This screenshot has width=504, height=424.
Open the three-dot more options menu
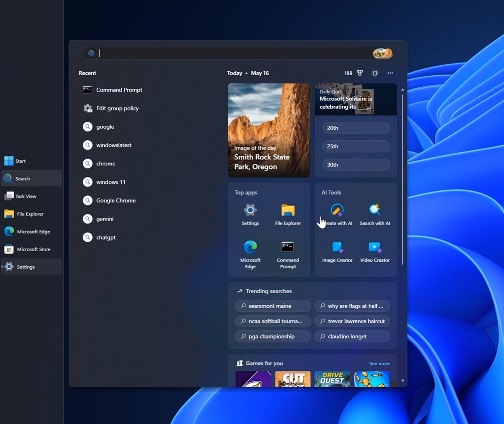point(390,73)
